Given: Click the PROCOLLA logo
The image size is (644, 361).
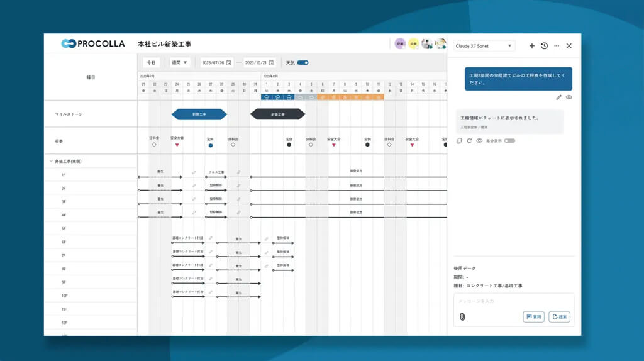Looking at the screenshot, I should pos(93,43).
